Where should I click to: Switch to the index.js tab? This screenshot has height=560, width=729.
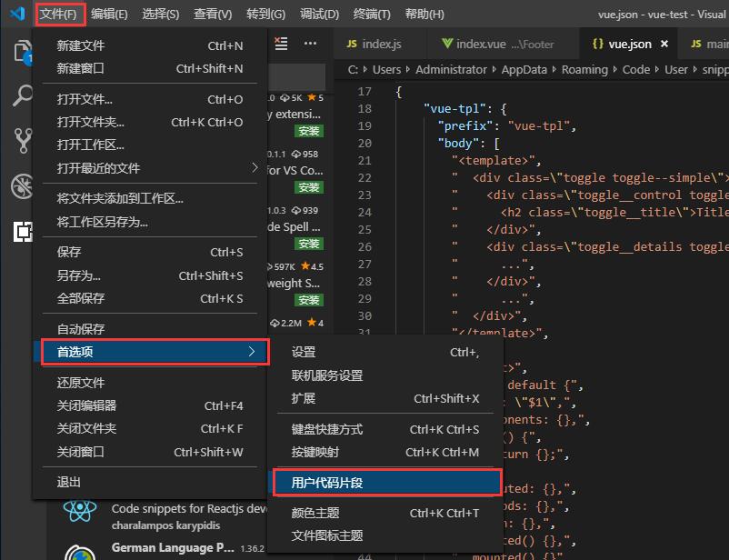click(x=380, y=44)
